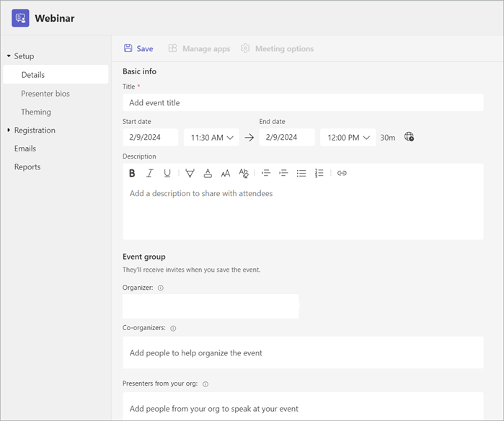Open the 12:00 PM end time dropdown
The height and width of the screenshot is (421, 504).
[348, 137]
